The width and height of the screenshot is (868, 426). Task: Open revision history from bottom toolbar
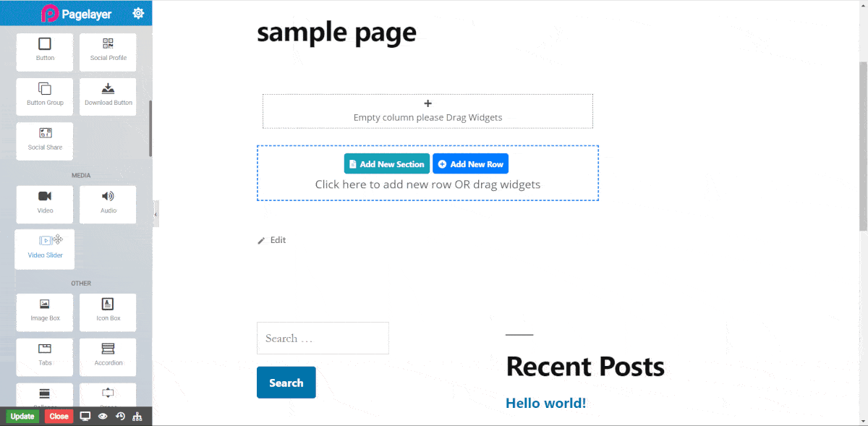[119, 417]
